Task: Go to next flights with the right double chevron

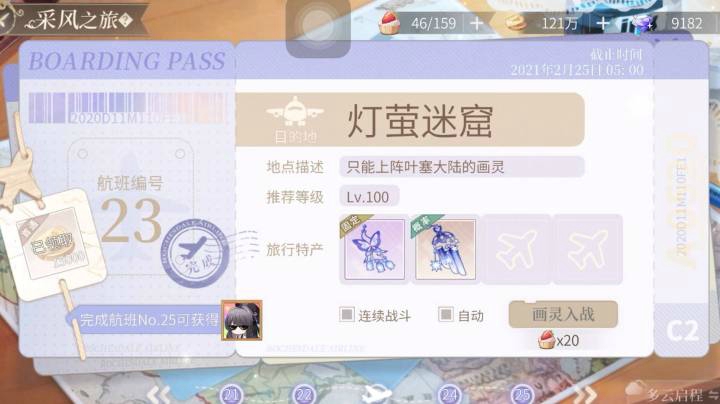Action: 585,394
